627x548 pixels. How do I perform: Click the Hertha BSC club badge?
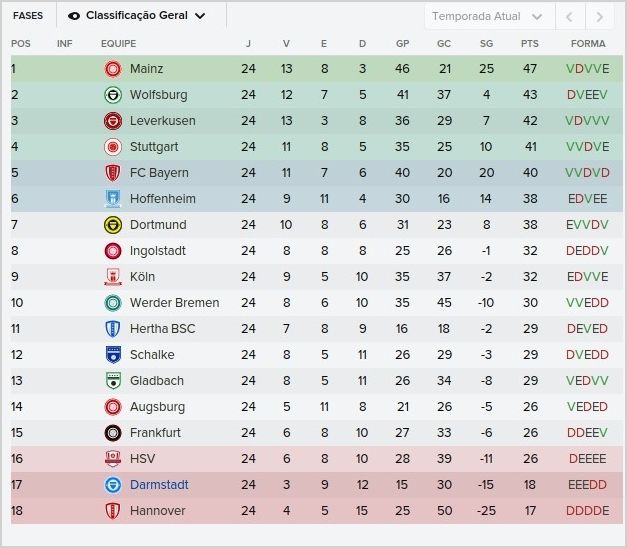point(113,329)
